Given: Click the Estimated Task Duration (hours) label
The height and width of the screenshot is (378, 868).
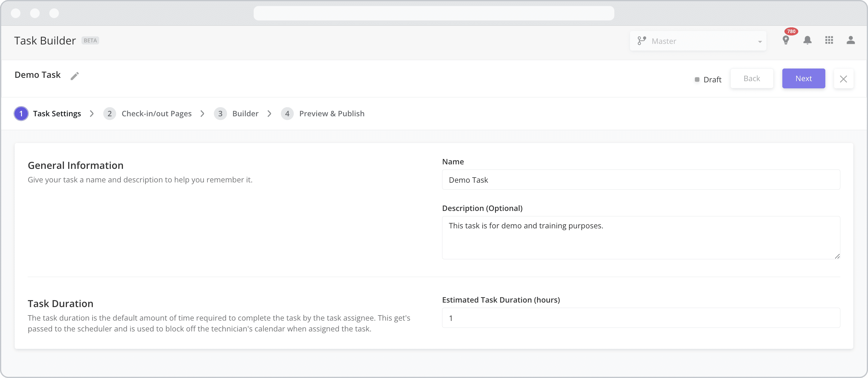Looking at the screenshot, I should (501, 300).
